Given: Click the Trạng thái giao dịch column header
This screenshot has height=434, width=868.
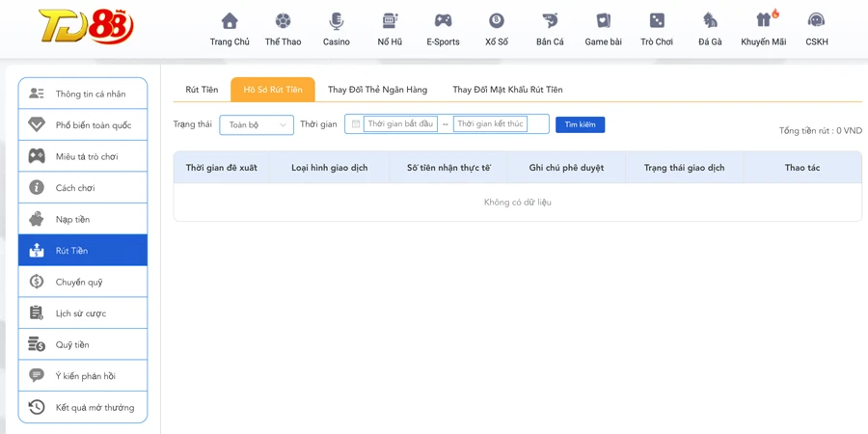Looking at the screenshot, I should coord(684,168).
